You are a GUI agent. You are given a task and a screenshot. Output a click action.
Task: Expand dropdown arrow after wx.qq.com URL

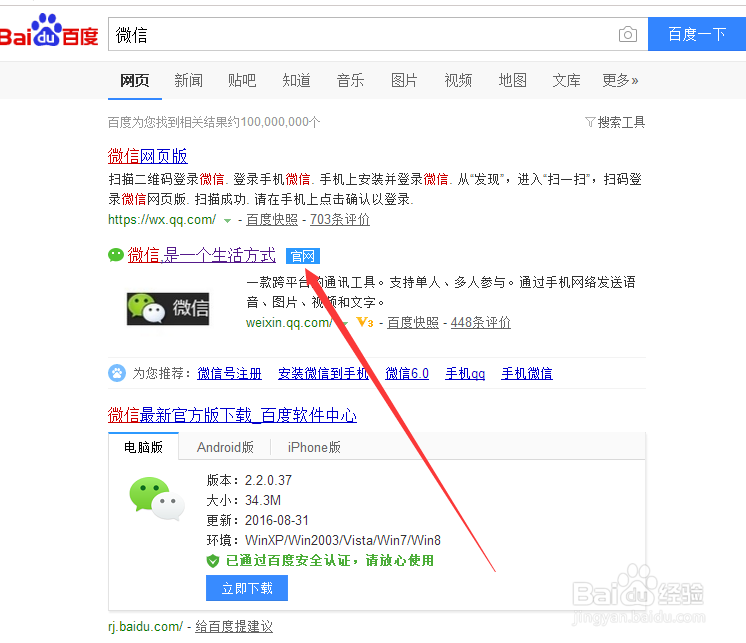coord(227,221)
